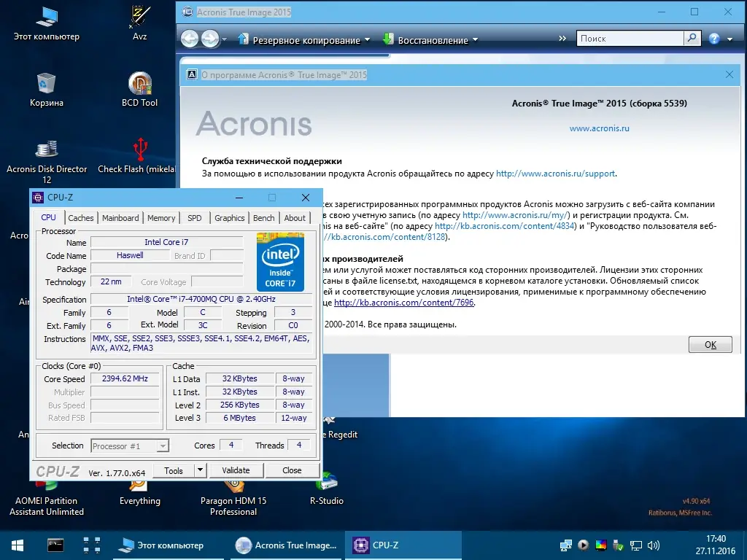This screenshot has width=747, height=560.
Task: Click OK in the Acronis about dialog
Action: pyautogui.click(x=710, y=345)
